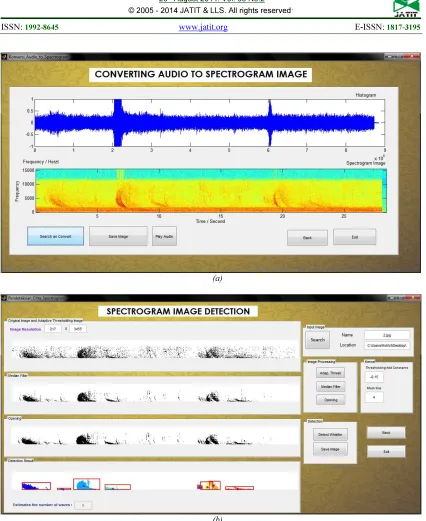
Task: Click the estimated number of waves field
Action: pyautogui.click(x=83, y=505)
